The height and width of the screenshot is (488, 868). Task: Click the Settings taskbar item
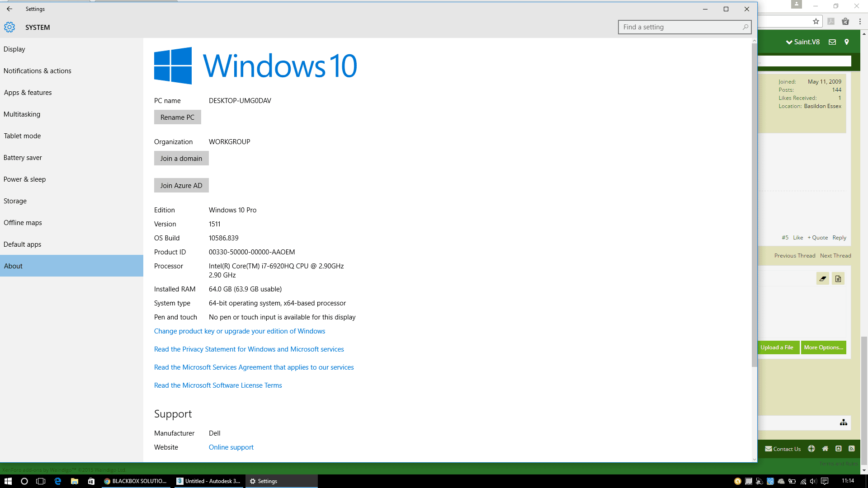click(282, 481)
